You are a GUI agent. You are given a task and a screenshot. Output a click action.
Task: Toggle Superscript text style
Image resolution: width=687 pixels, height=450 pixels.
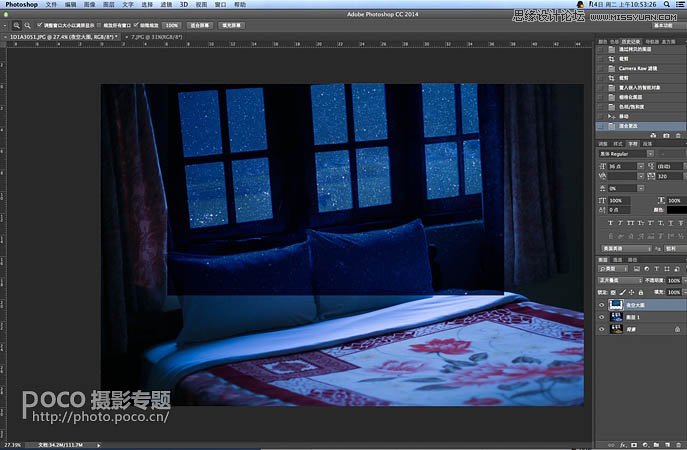pos(651,223)
